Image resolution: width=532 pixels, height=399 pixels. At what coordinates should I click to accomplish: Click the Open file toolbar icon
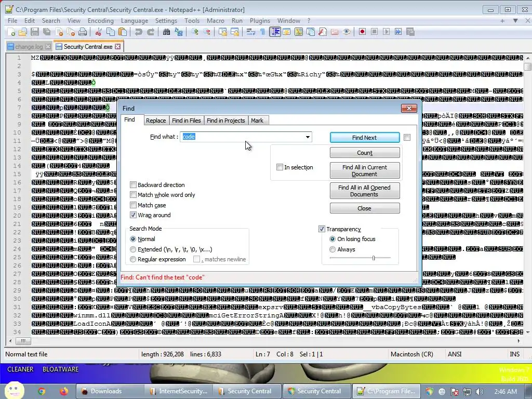[23, 32]
